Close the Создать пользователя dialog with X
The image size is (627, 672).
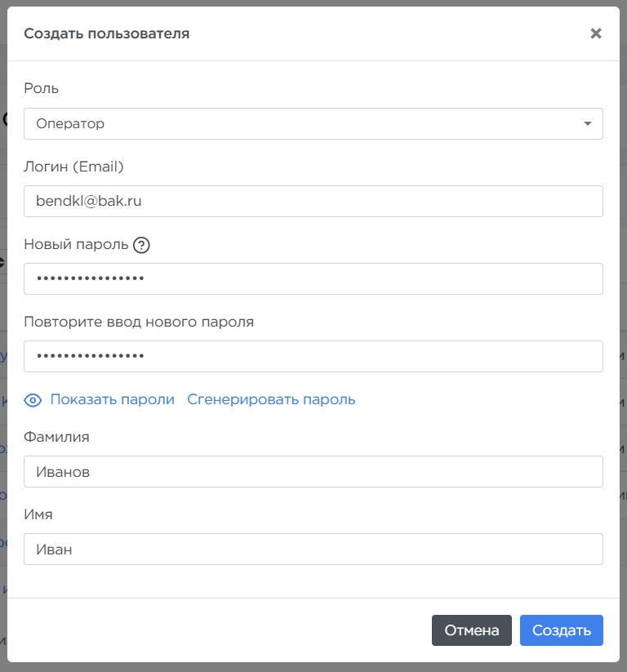pos(596,33)
